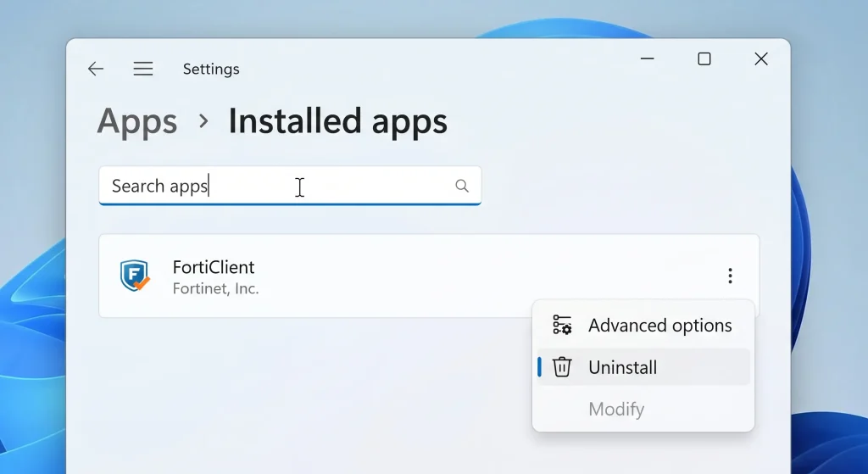Click the Advanced options sliders icon
This screenshot has width=868, height=474.
(x=562, y=325)
